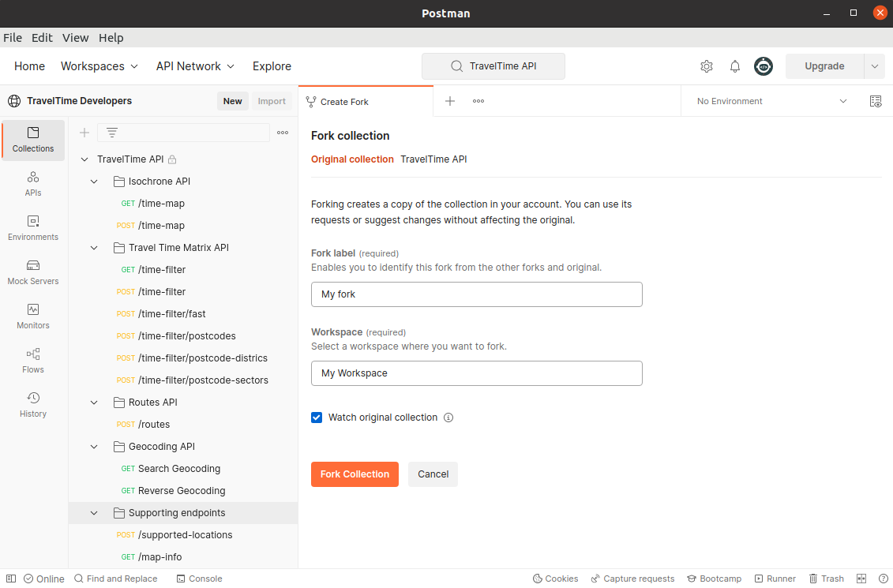Image resolution: width=893 pixels, height=588 pixels.
Task: View the History sidebar panel
Action: pyautogui.click(x=32, y=404)
